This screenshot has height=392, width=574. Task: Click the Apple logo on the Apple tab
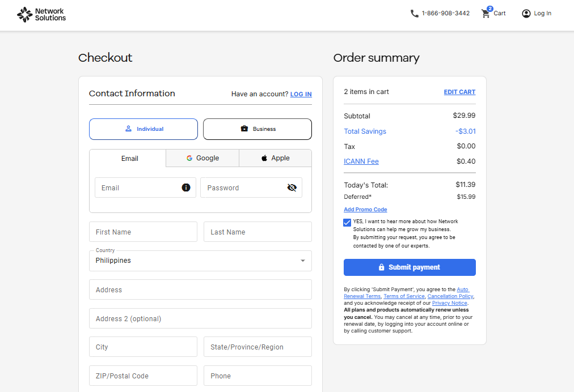point(263,158)
